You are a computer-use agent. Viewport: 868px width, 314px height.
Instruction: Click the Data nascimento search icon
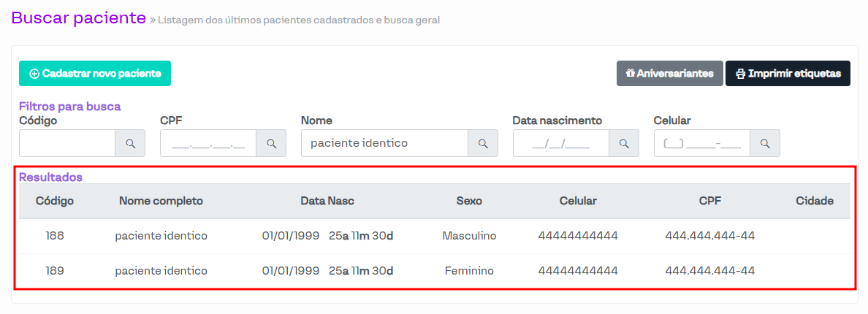pyautogui.click(x=624, y=144)
